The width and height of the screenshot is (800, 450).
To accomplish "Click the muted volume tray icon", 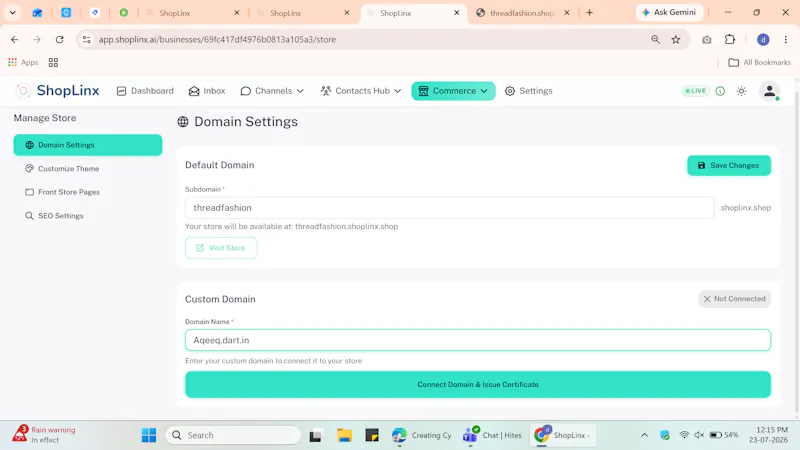I will coord(699,435).
